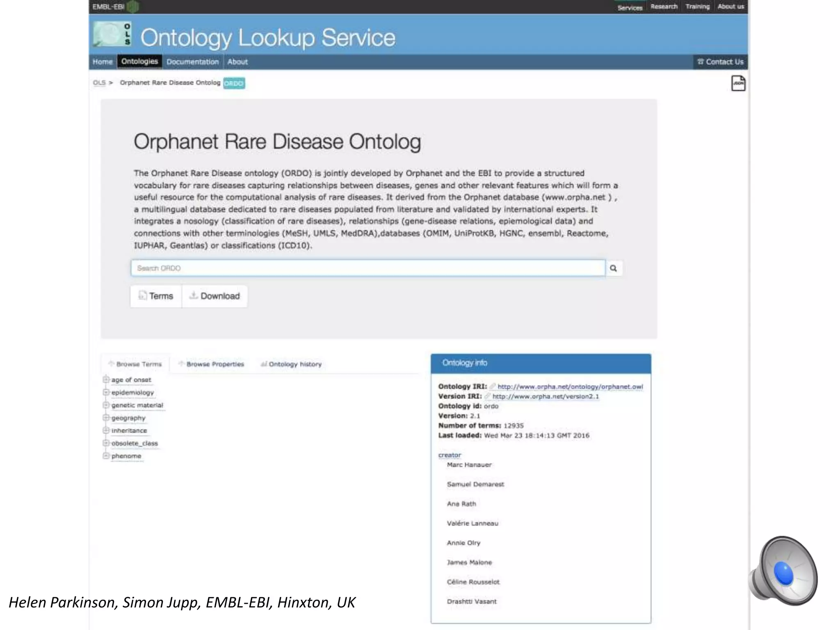Image resolution: width=840 pixels, height=630 pixels.
Task: Open the Services top menu
Action: pyautogui.click(x=630, y=7)
